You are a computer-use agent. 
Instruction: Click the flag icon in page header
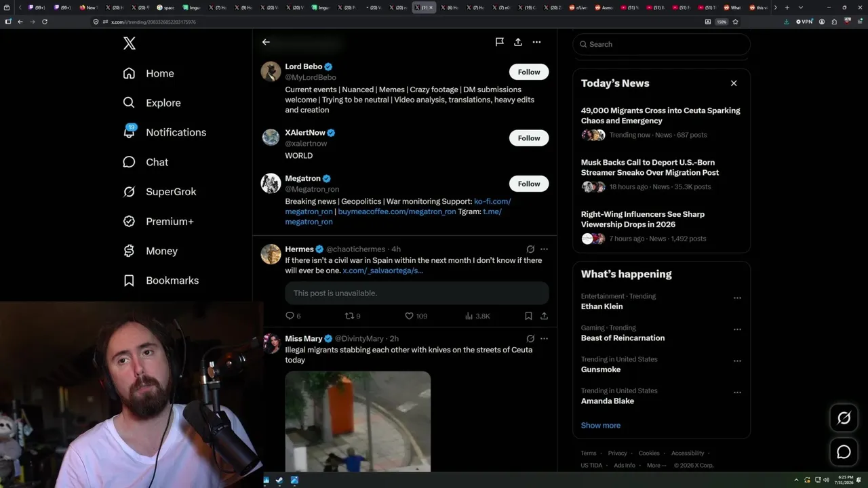point(499,42)
